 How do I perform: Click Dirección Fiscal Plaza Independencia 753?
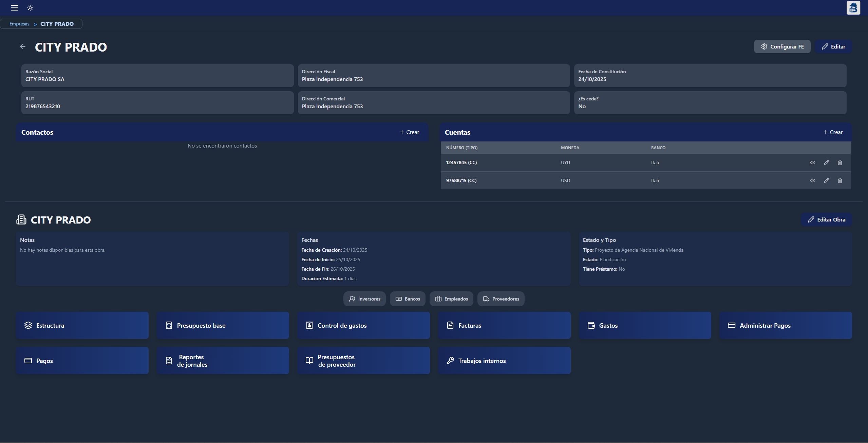pos(332,79)
